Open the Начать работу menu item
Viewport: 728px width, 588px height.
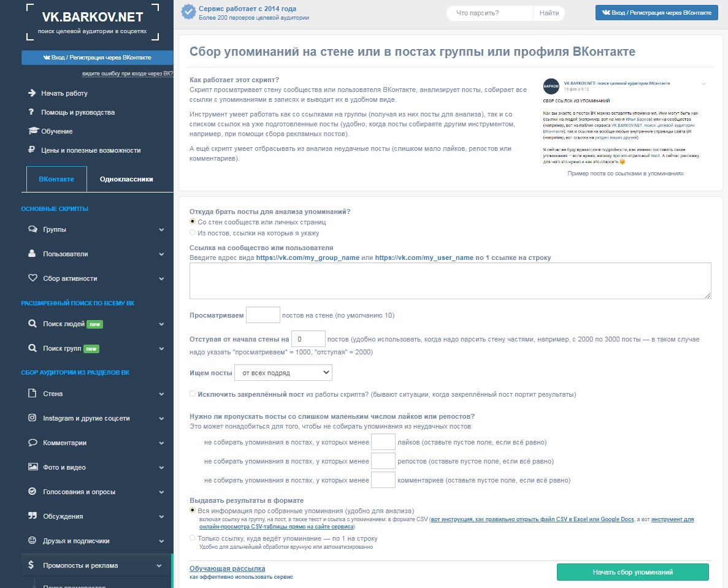click(64, 93)
